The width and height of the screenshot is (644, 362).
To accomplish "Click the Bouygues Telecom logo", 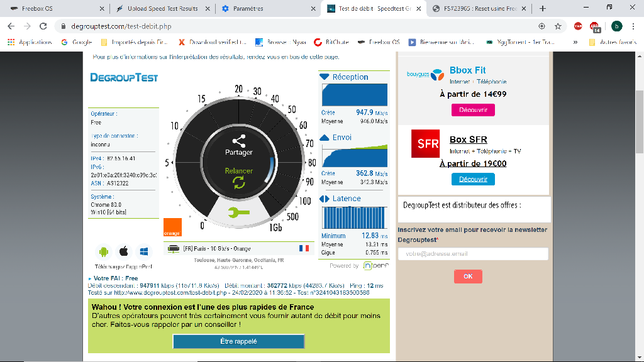I will [x=426, y=74].
